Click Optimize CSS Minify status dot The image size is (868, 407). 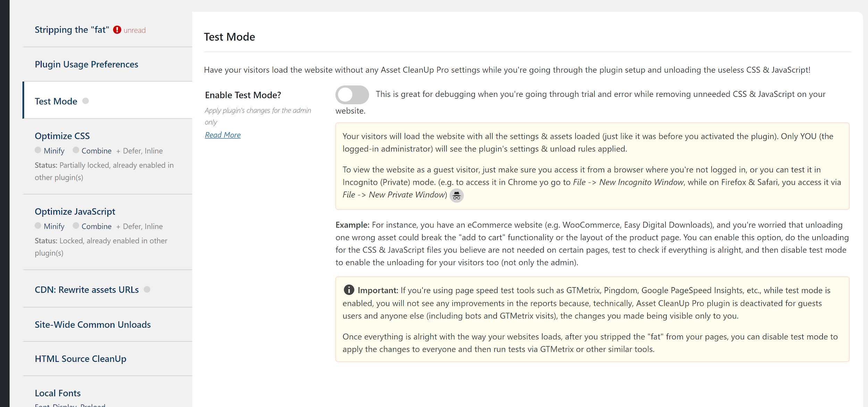(x=38, y=150)
